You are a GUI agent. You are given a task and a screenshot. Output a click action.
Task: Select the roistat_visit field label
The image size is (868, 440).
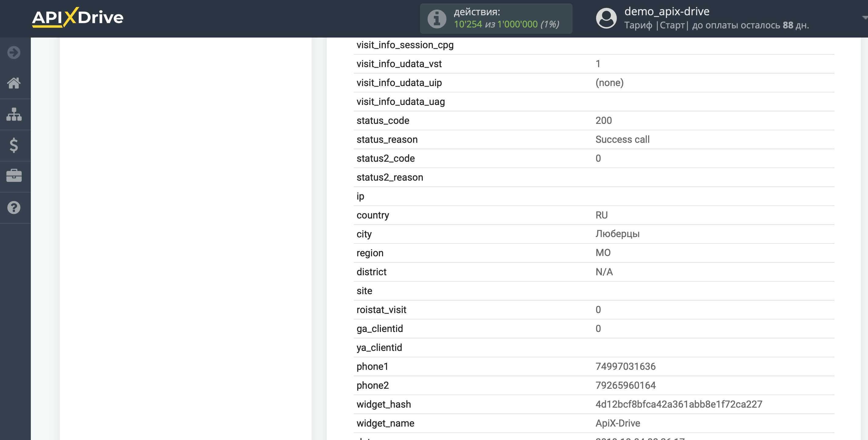tap(381, 310)
